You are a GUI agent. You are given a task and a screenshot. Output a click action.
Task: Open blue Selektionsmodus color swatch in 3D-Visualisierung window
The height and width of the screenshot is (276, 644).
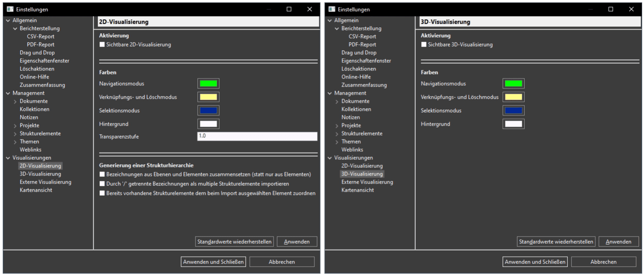[x=513, y=110]
